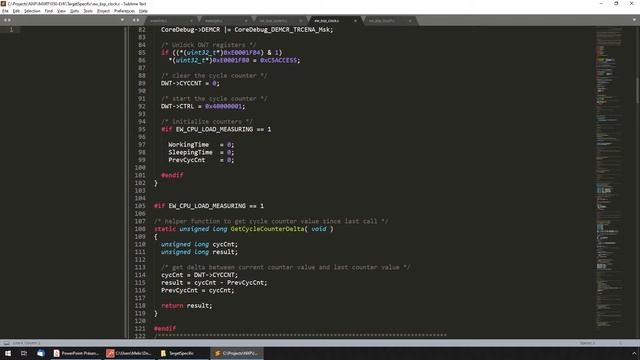This screenshot has width=640, height=360.
Task: Click line 105 #if EW_CPU_LOAD_MEASURING
Action: coord(209,206)
